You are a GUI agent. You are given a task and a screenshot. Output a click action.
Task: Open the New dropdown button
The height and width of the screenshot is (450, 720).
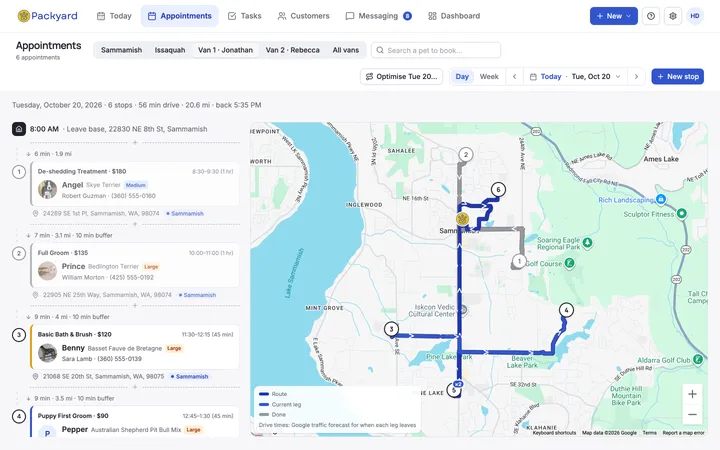[613, 16]
